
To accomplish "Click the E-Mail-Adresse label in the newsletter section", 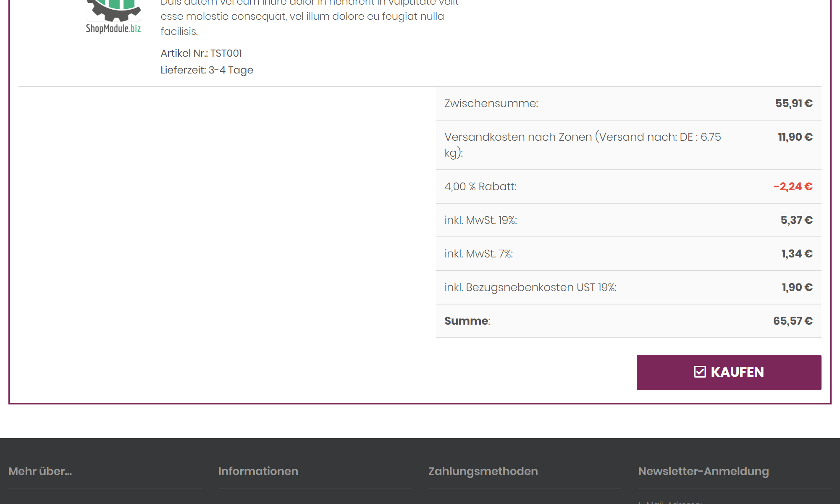I will pos(670,502).
